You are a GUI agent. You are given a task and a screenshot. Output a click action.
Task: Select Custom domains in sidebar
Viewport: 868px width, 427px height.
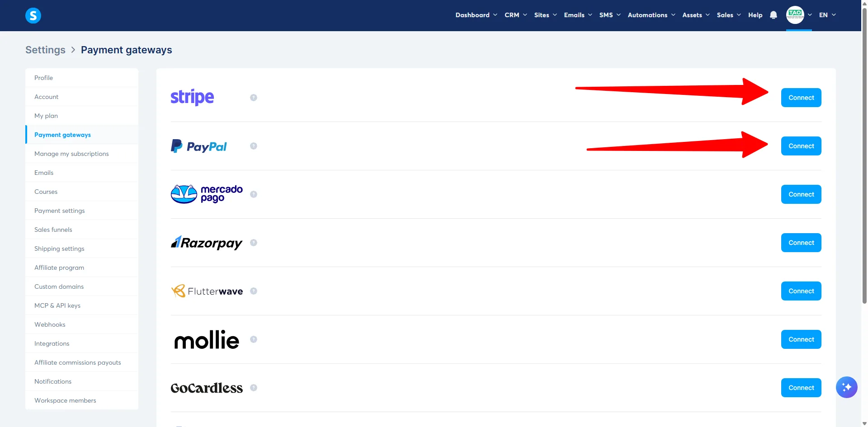click(82, 286)
